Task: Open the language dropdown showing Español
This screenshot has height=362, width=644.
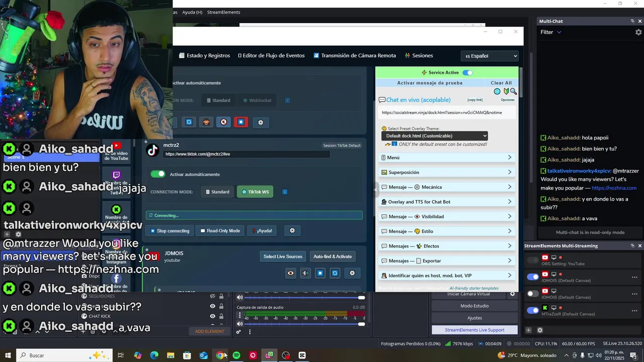Action: point(490,56)
